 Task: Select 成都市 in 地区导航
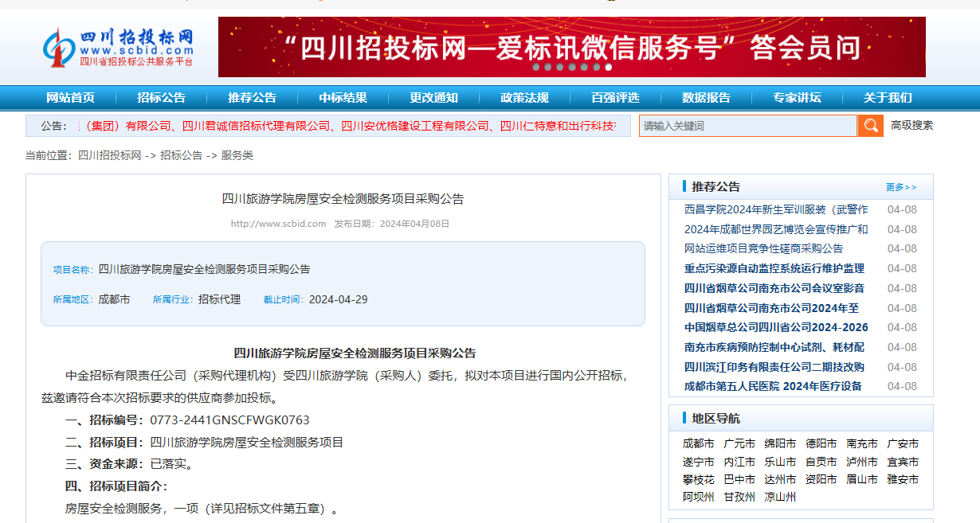pyautogui.click(x=699, y=443)
